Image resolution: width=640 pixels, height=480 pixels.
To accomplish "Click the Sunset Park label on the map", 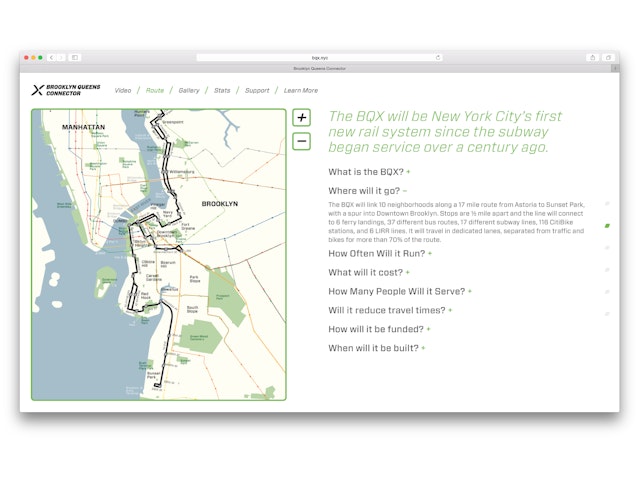I will click(x=153, y=375).
